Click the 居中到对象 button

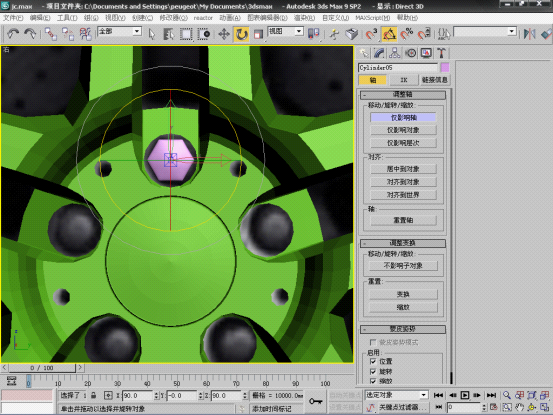pyautogui.click(x=403, y=169)
